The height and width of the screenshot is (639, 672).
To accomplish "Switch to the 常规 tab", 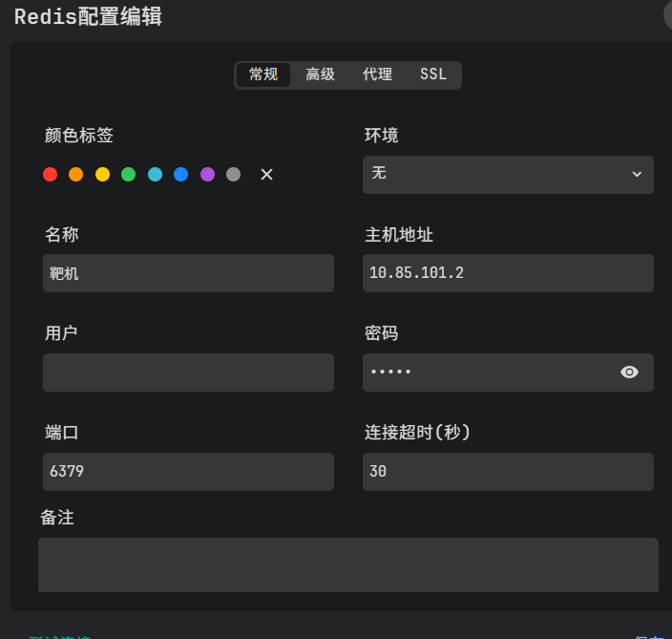I will (x=263, y=75).
